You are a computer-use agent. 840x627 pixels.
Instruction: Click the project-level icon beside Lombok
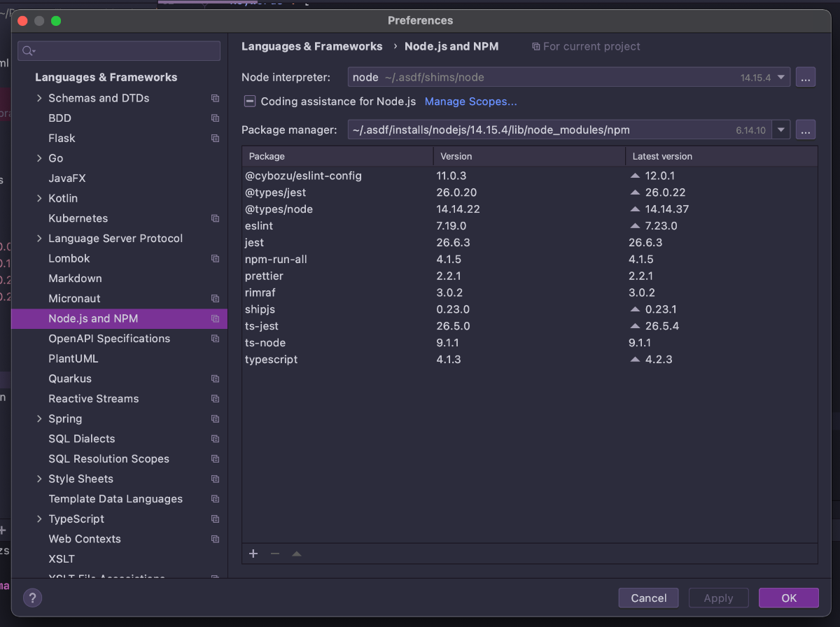tap(215, 259)
